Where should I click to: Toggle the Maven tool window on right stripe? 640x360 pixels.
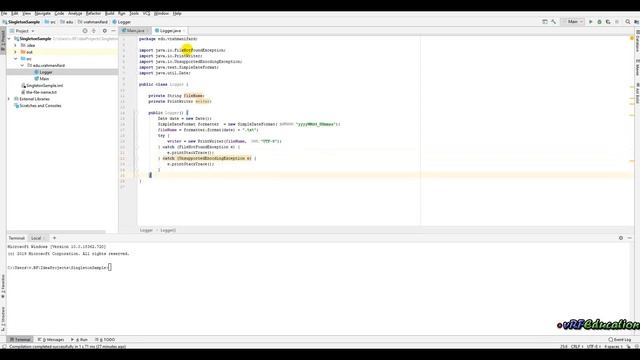tap(637, 68)
